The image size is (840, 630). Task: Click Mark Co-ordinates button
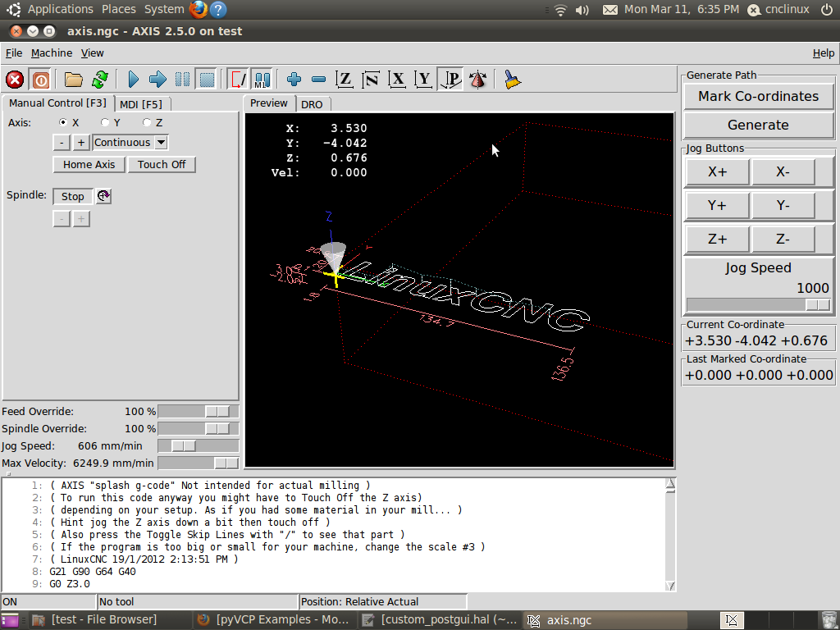pyautogui.click(x=758, y=97)
